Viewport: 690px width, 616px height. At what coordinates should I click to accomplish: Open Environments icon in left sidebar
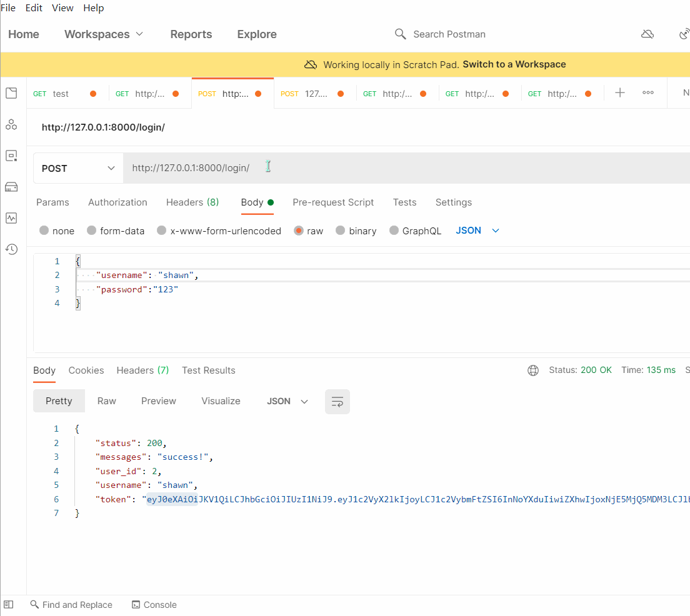point(11,156)
